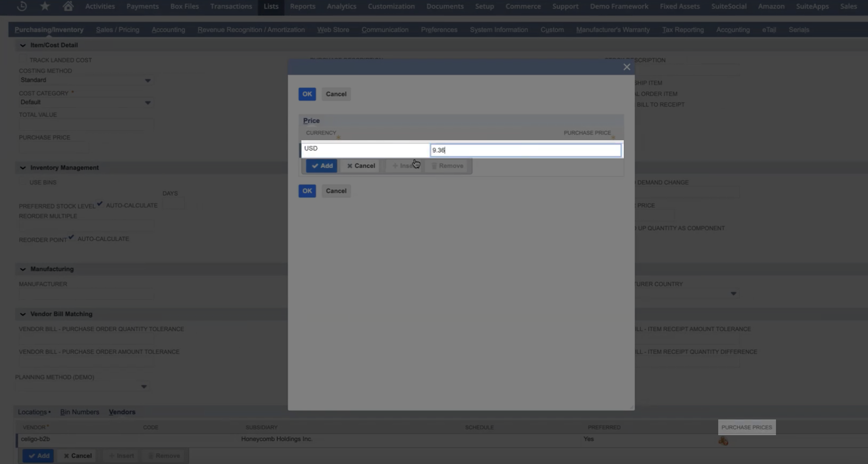Open the Box Files menu

pyautogui.click(x=184, y=6)
